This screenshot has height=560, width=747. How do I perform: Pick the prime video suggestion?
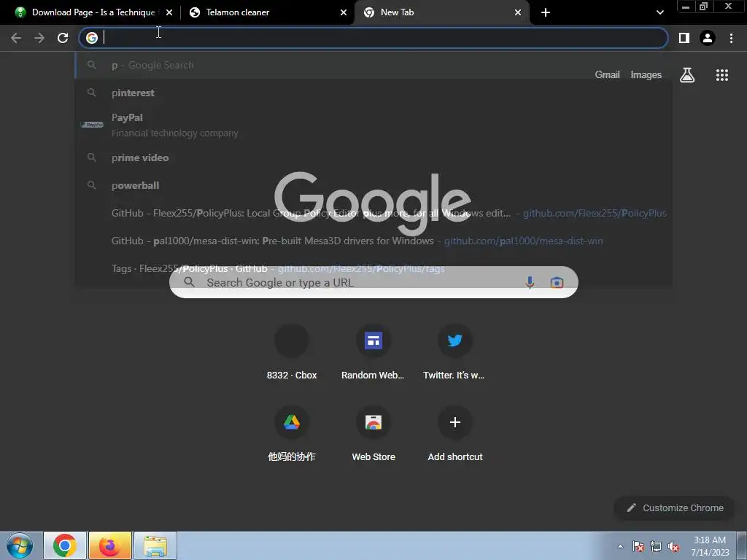tap(373, 157)
